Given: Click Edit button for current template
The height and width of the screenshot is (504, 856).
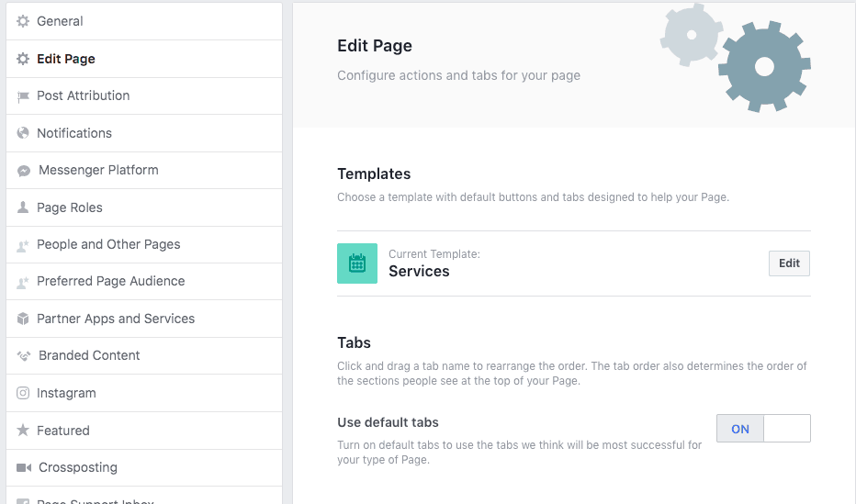Looking at the screenshot, I should tap(789, 263).
